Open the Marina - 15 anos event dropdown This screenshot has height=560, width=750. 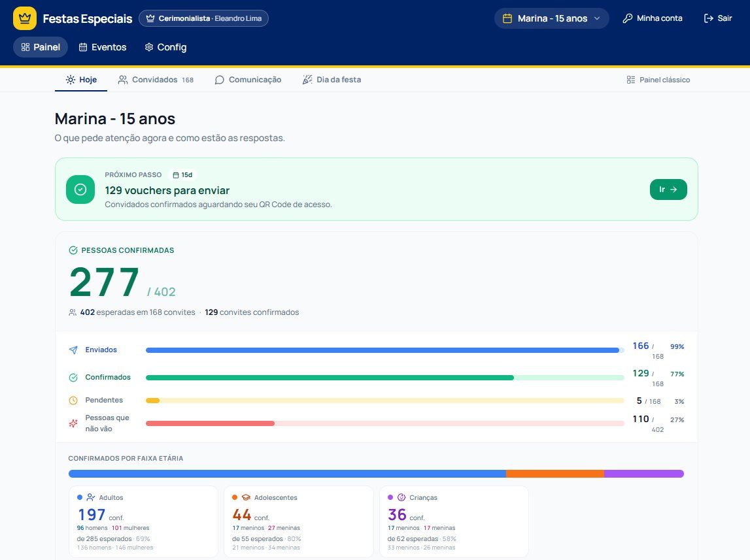click(x=551, y=19)
